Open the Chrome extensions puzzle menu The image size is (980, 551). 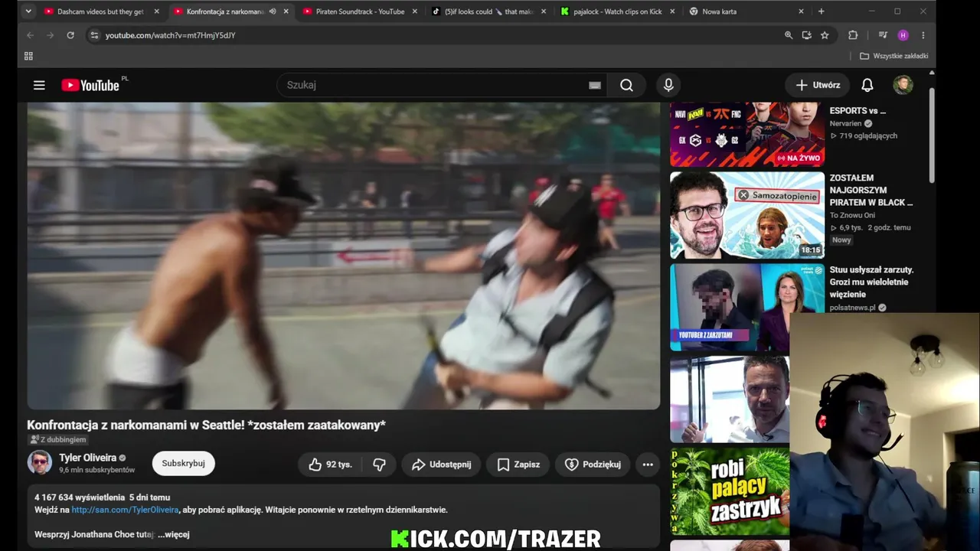click(x=853, y=35)
